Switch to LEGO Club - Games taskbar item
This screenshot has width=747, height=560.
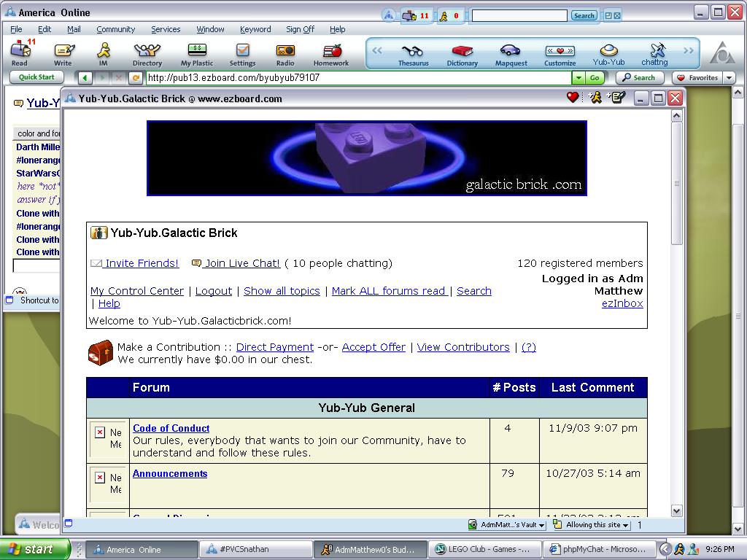[x=485, y=549]
